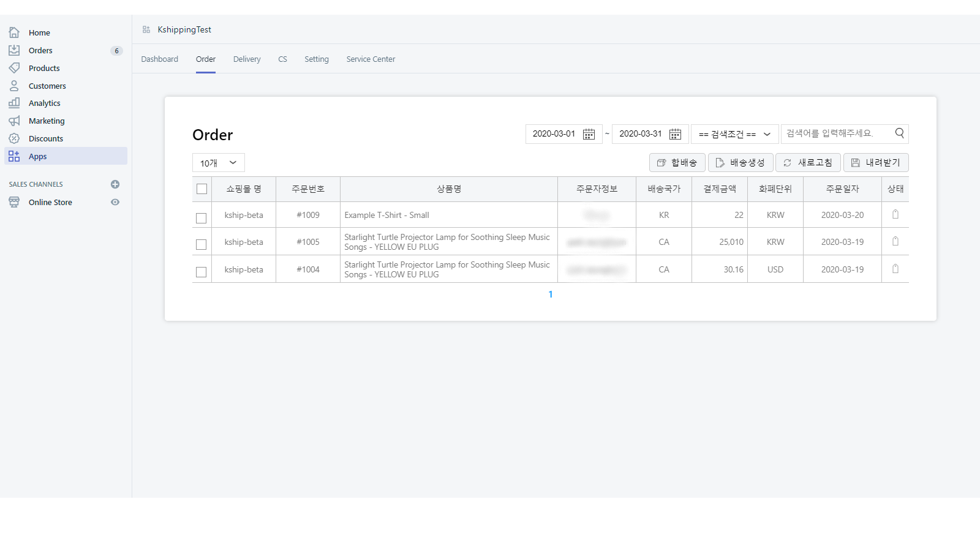Click order number #1005 cell
The image size is (980, 551).
[x=308, y=242]
